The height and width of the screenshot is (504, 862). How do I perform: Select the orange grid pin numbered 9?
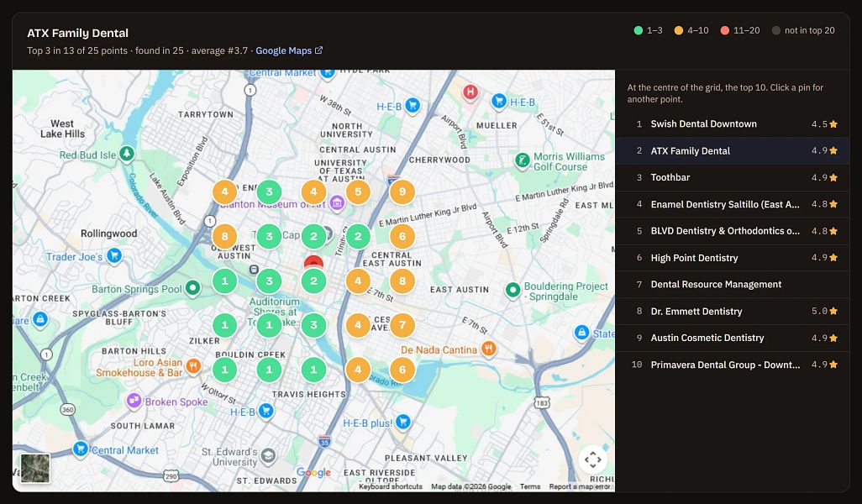[x=402, y=192]
